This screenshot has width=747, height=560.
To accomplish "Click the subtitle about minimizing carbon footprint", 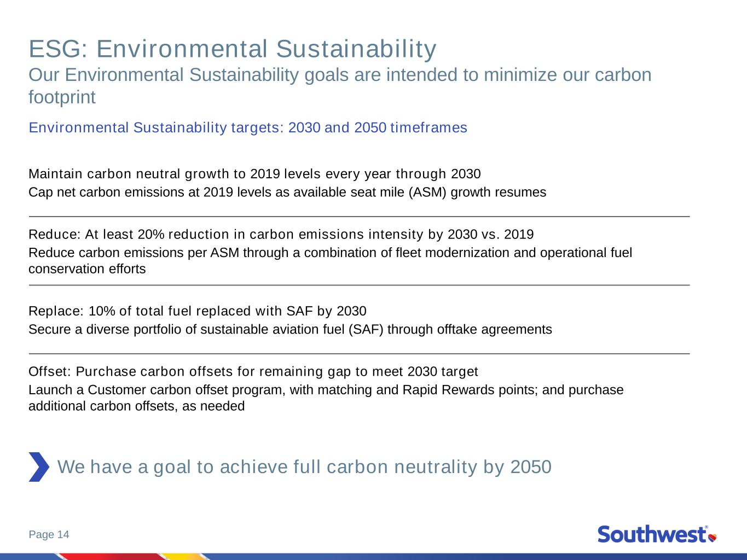I will (340, 86).
